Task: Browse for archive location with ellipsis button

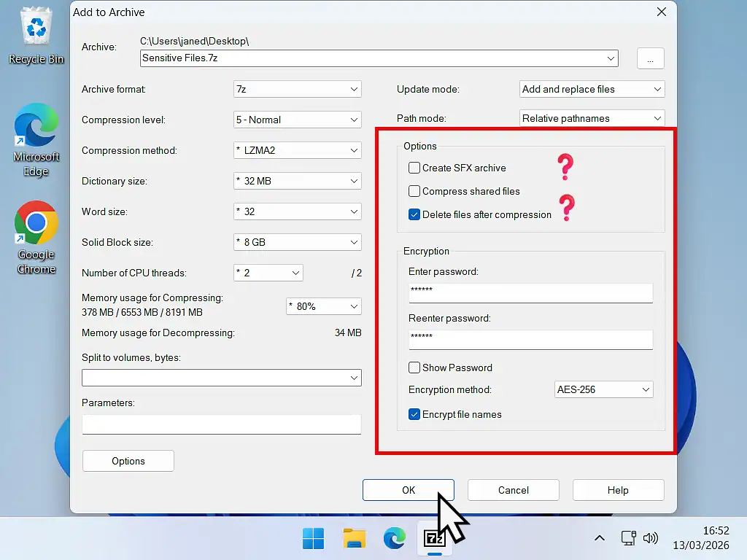Action: [649, 58]
